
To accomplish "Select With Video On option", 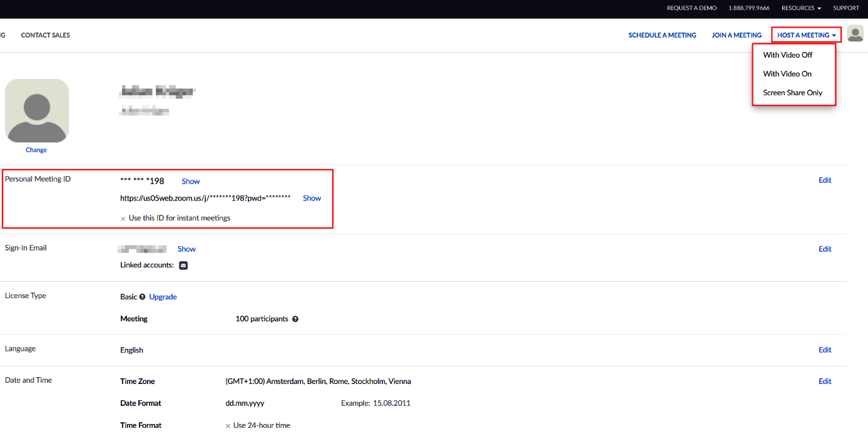I will click(x=787, y=74).
